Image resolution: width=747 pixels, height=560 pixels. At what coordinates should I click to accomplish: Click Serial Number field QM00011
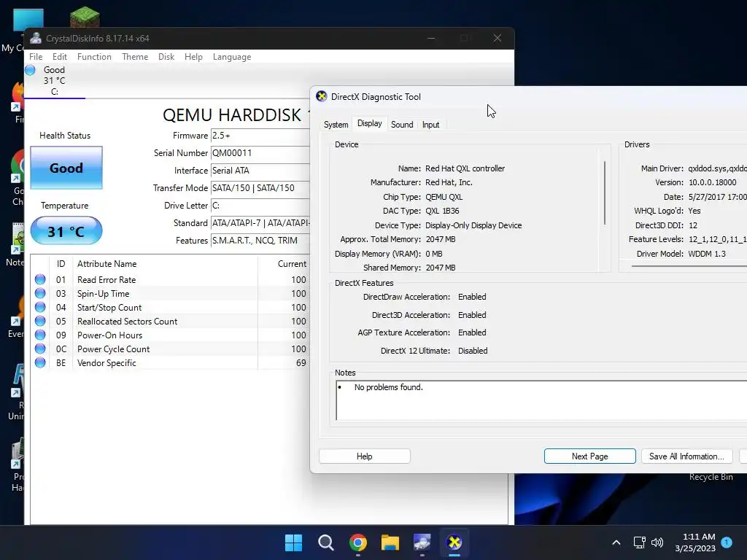coord(260,153)
